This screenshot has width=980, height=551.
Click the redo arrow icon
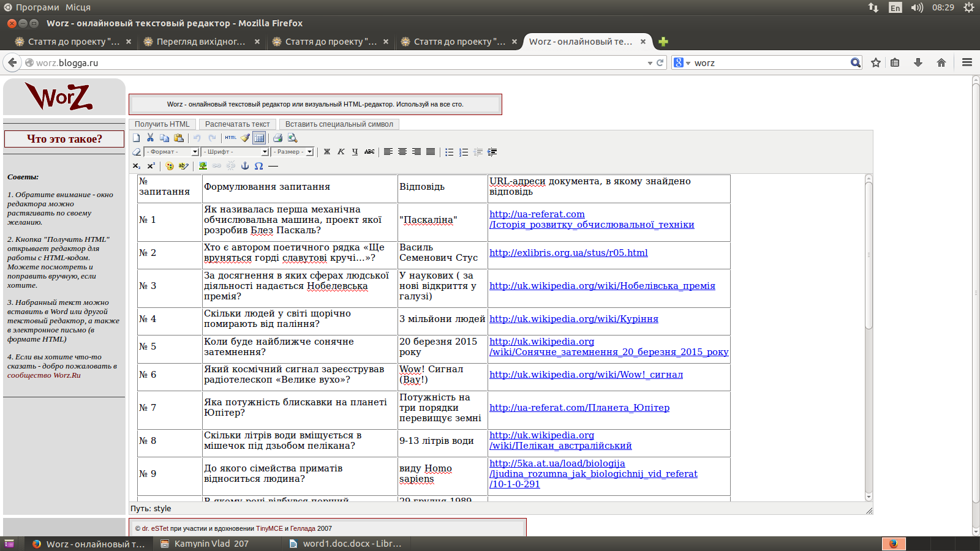click(x=212, y=138)
